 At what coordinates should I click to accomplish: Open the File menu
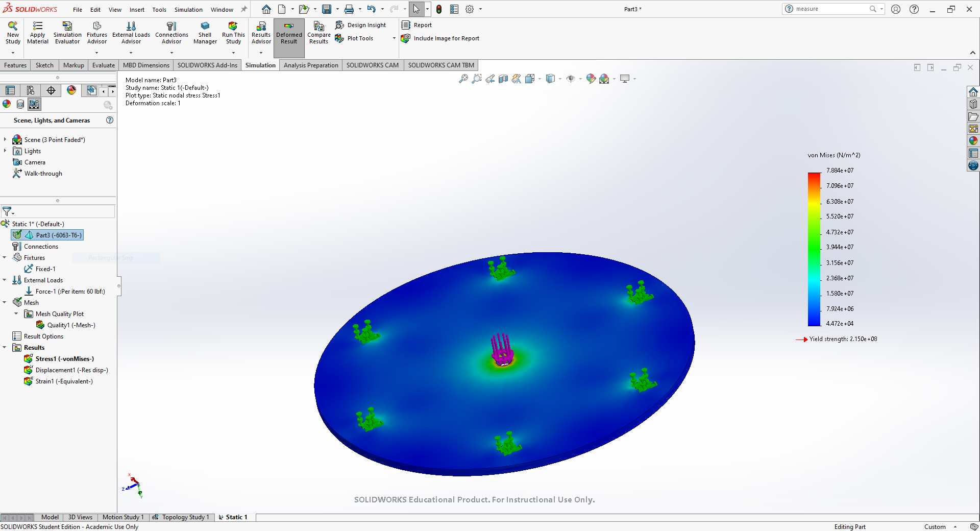point(78,10)
